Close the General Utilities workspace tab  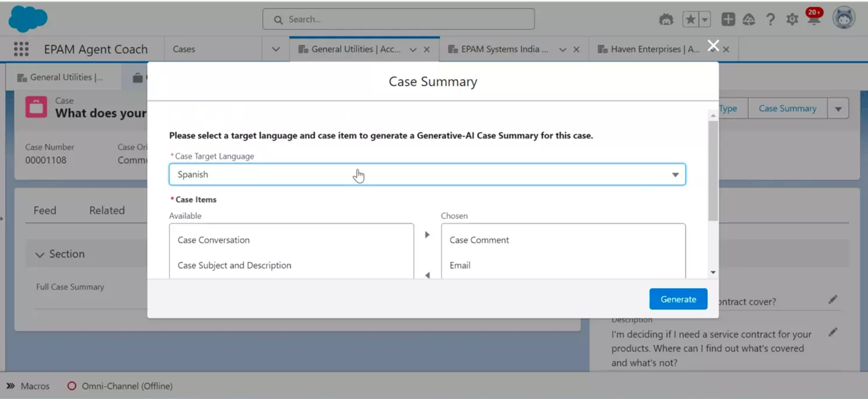427,50
